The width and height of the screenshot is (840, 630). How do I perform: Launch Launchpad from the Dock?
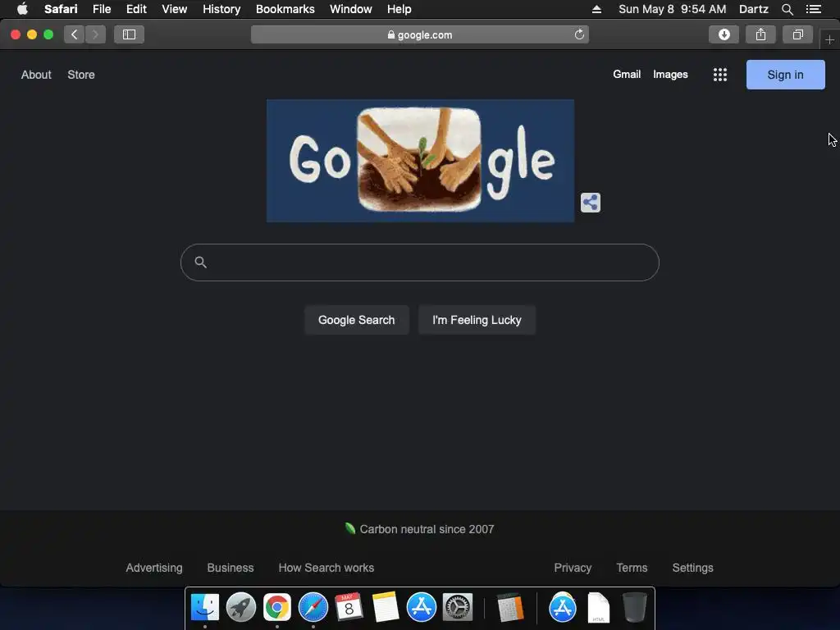click(x=241, y=607)
